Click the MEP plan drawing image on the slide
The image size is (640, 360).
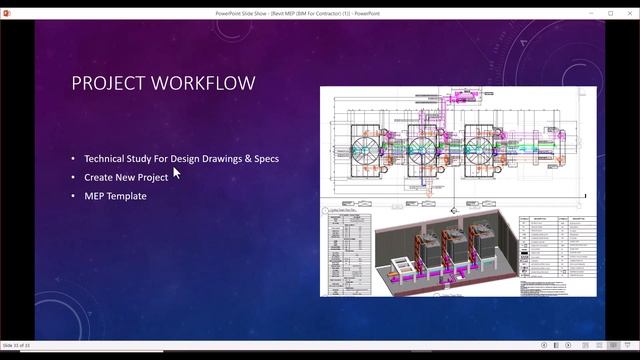(458, 191)
